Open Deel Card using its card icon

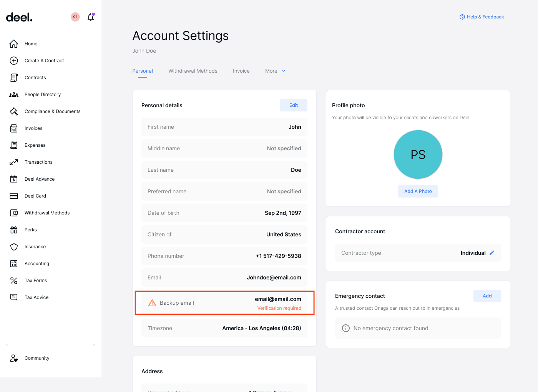click(x=13, y=196)
